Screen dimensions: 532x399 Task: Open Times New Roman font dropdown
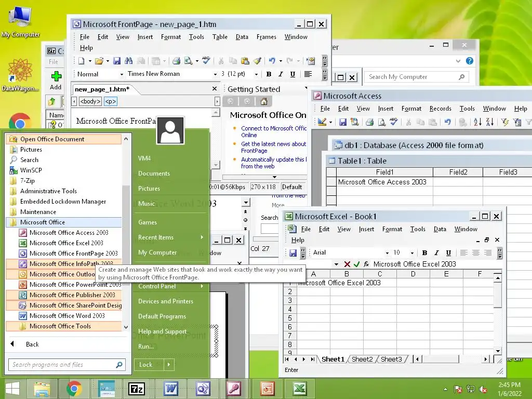click(215, 74)
